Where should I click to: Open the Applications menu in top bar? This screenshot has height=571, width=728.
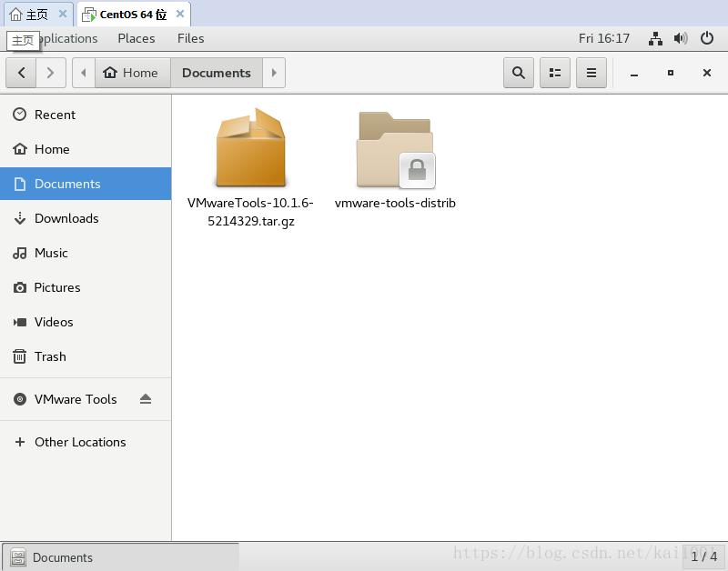tap(69, 38)
